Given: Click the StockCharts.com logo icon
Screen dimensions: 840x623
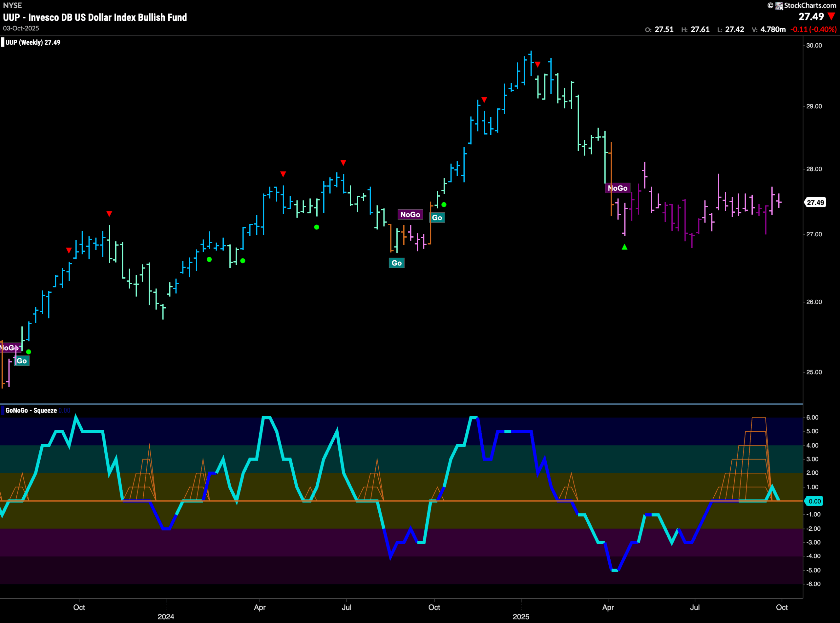Looking at the screenshot, I should tap(779, 6).
